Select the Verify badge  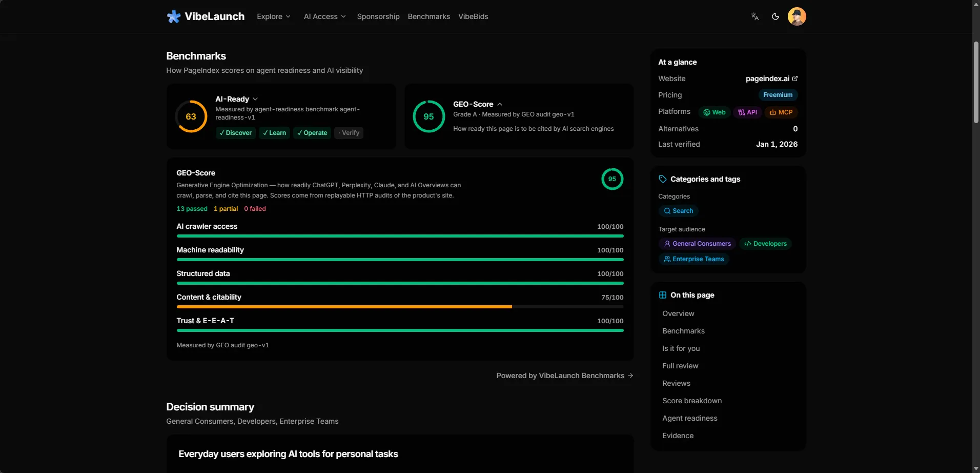tap(349, 133)
